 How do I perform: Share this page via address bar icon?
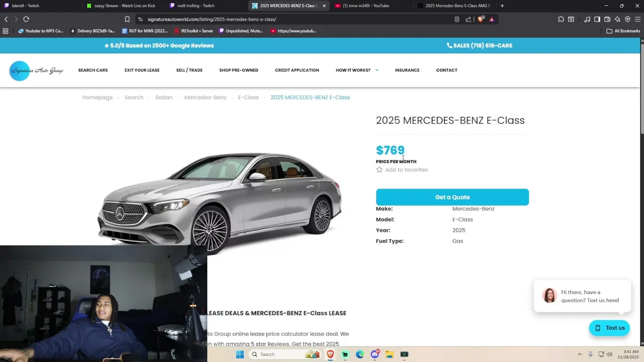point(468,19)
